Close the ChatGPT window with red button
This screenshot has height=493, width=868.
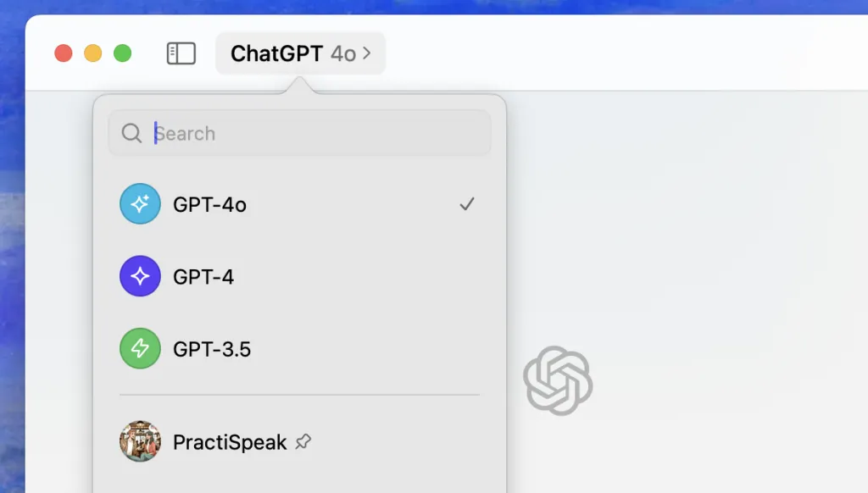point(64,53)
